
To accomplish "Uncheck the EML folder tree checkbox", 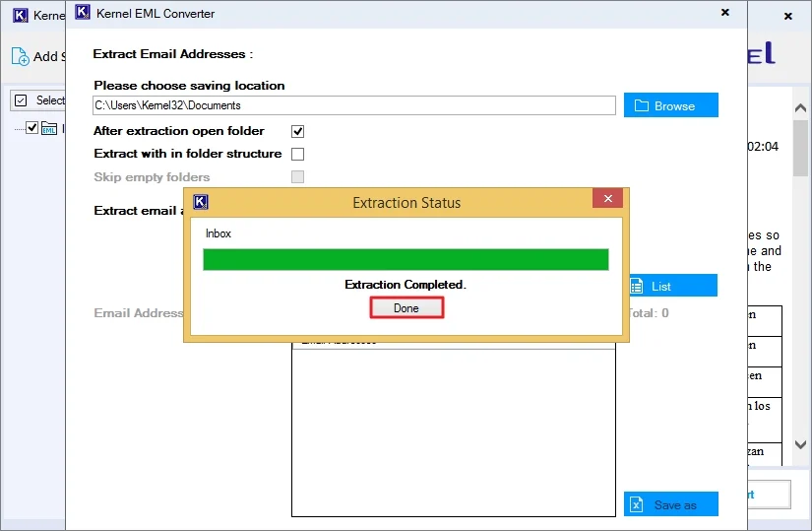I will [31, 128].
